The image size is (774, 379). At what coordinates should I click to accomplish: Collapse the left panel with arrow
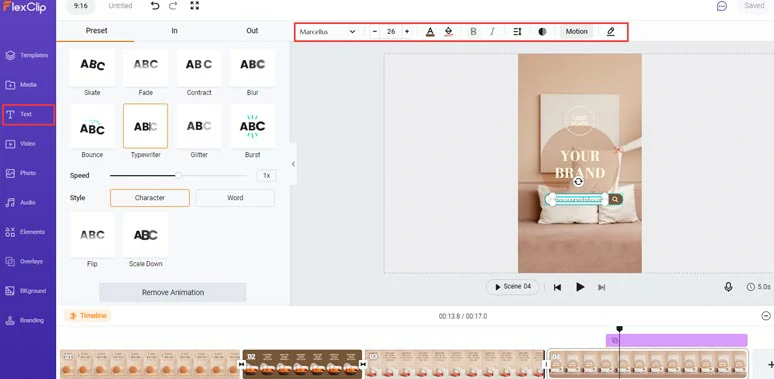(x=293, y=164)
